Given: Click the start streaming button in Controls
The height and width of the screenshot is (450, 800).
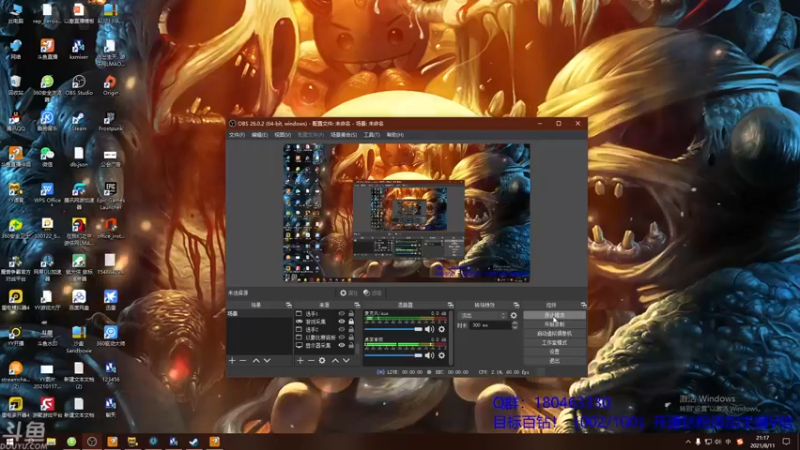Looking at the screenshot, I should (x=554, y=315).
